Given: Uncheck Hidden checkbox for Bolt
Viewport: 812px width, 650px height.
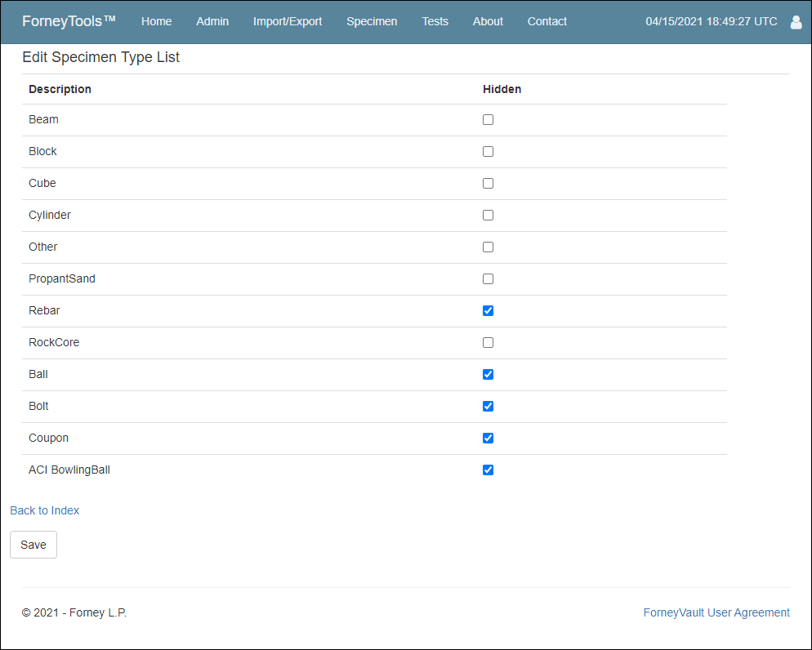Looking at the screenshot, I should [x=488, y=407].
